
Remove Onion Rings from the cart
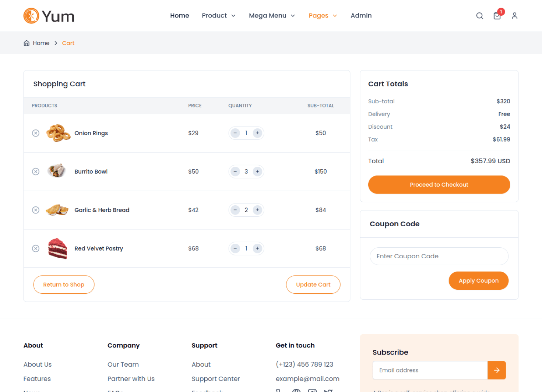coord(36,133)
